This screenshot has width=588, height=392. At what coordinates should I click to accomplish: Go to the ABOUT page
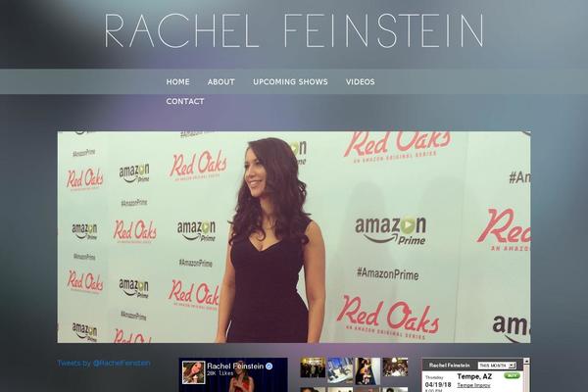coord(221,81)
